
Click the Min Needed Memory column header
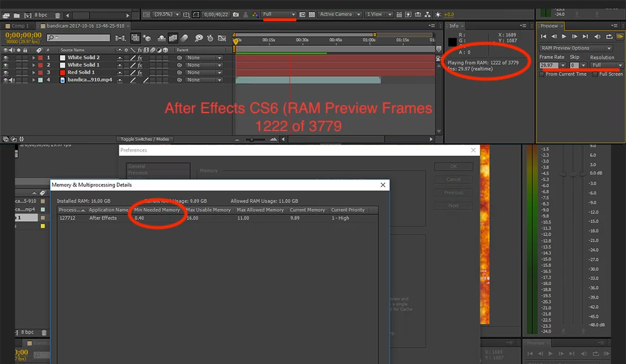point(157,210)
